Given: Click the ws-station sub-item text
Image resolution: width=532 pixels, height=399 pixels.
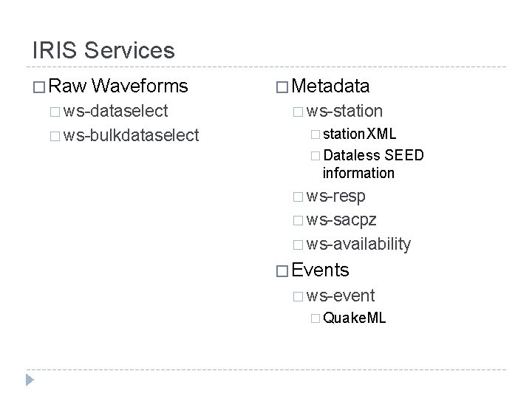Looking at the screenshot, I should 344,112.
